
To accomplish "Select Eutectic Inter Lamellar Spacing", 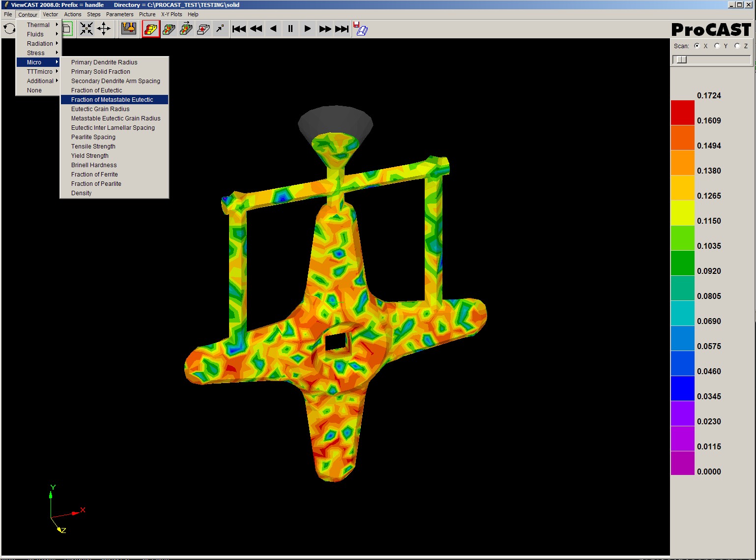I will point(115,128).
